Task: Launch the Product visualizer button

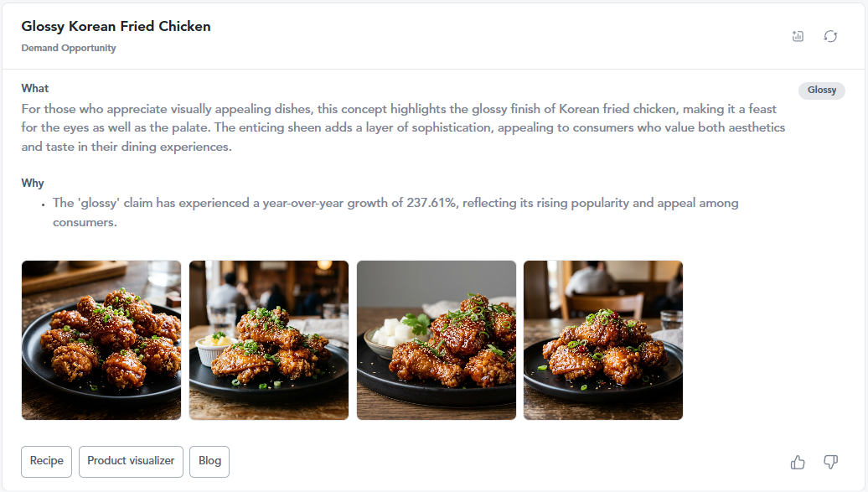Action: click(x=131, y=461)
